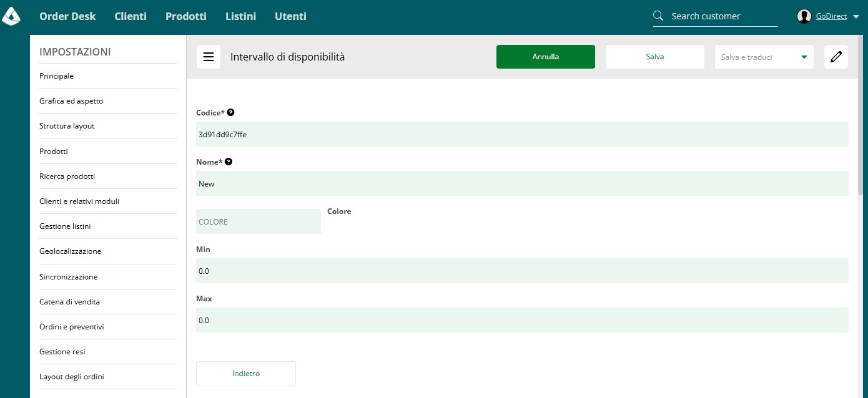Click the search magnifier icon
868x398 pixels.
point(658,16)
